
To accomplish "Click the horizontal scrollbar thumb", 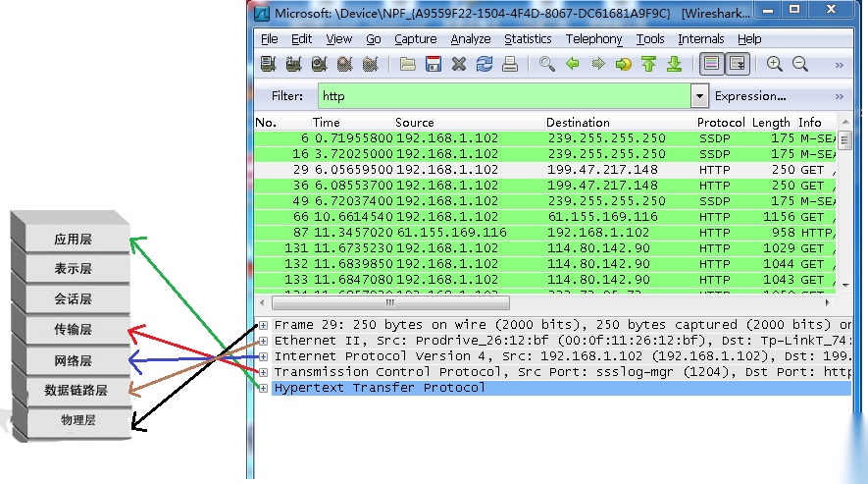I will point(390,302).
